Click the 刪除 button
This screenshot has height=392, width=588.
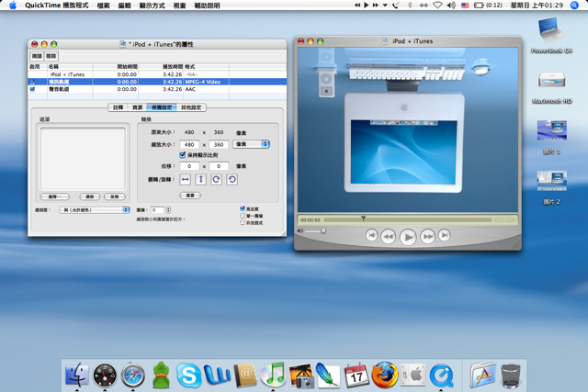pyautogui.click(x=51, y=56)
